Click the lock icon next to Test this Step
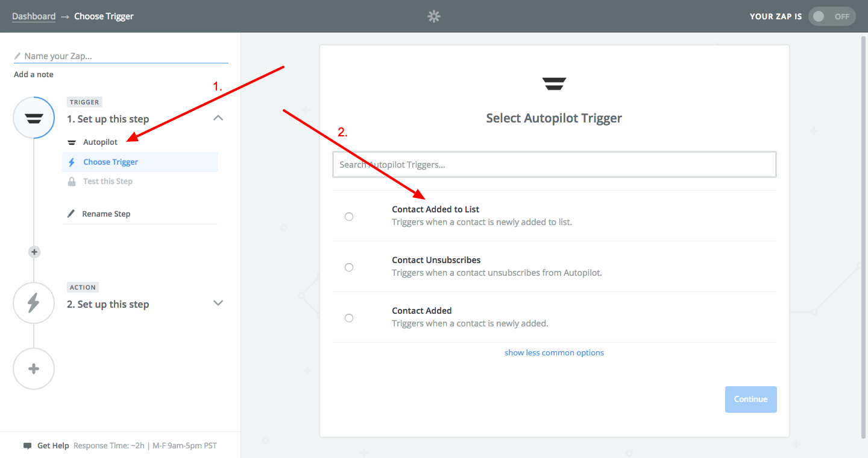 tap(72, 181)
